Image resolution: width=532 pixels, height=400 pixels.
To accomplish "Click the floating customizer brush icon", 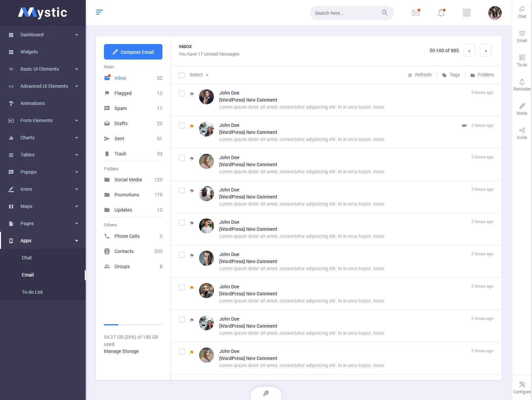I will (266, 393).
